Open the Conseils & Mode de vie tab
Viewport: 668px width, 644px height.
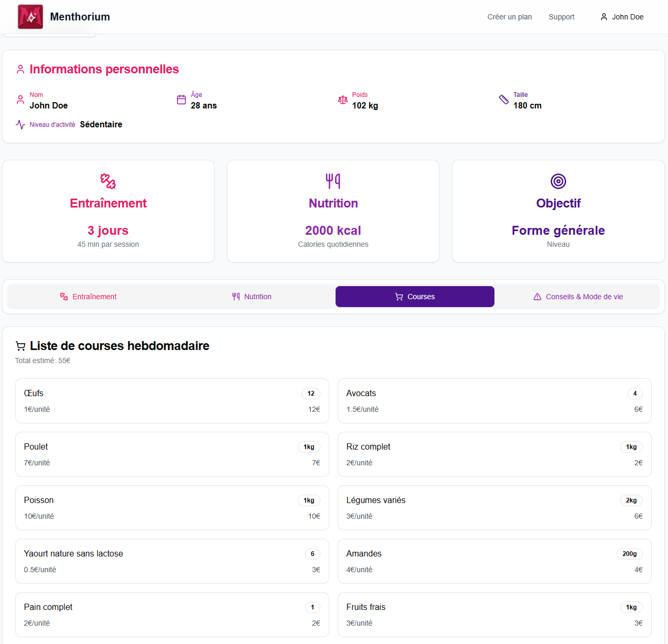pyautogui.click(x=578, y=297)
